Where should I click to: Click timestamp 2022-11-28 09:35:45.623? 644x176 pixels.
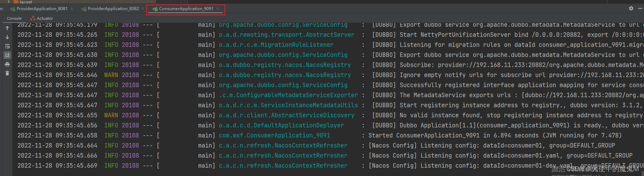pos(57,45)
